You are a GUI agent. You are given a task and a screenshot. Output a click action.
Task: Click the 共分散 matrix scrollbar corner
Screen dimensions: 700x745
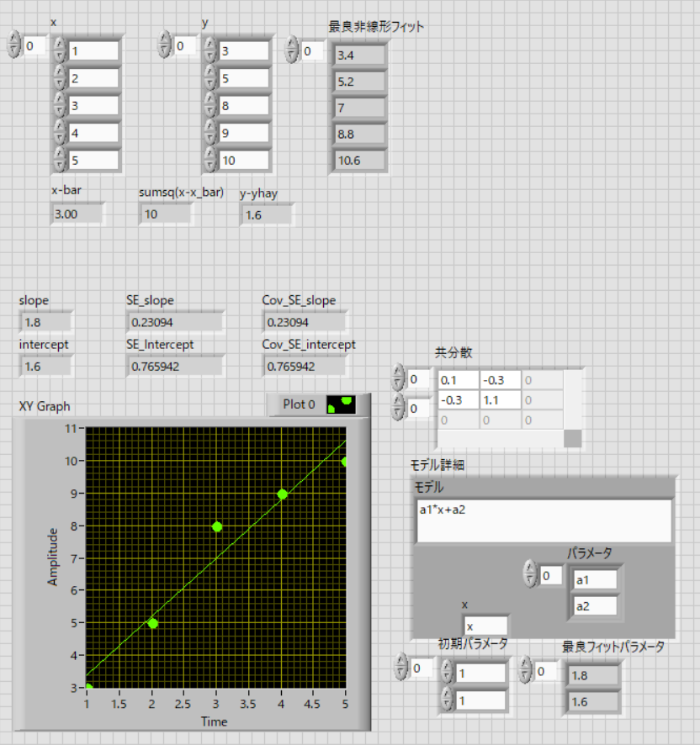click(572, 438)
